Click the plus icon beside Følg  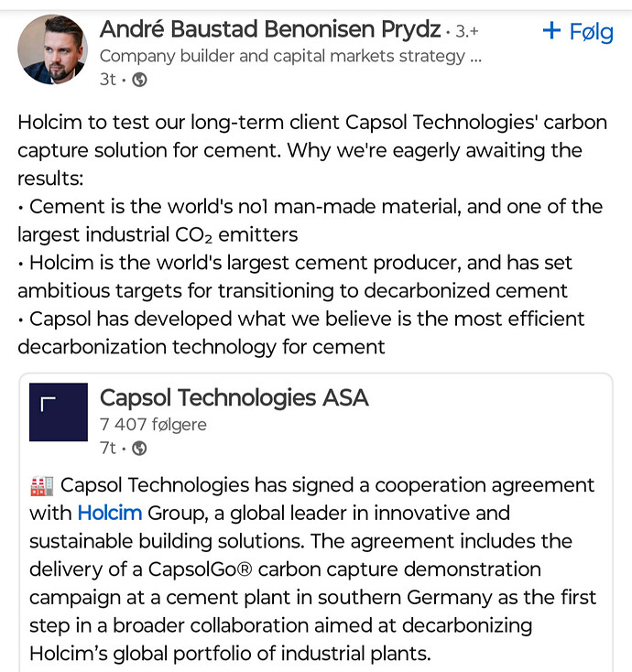tap(551, 31)
